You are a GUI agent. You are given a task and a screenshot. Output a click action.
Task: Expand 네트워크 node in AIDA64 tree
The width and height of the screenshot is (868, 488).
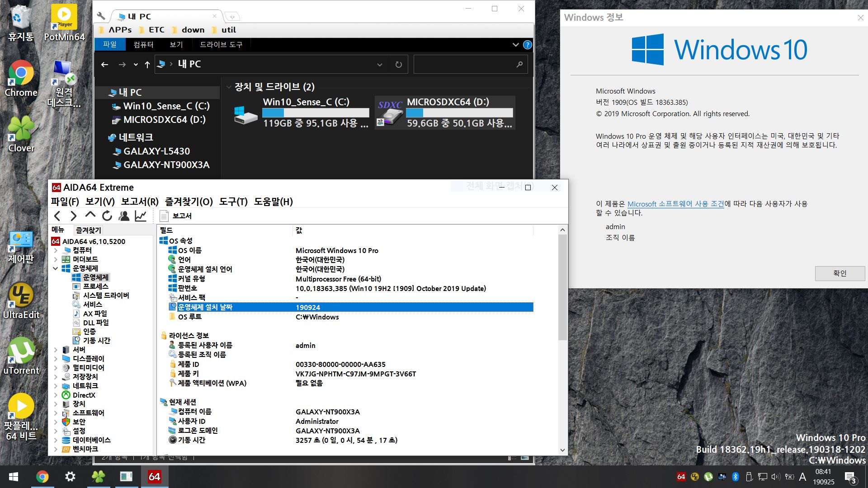[x=56, y=386]
